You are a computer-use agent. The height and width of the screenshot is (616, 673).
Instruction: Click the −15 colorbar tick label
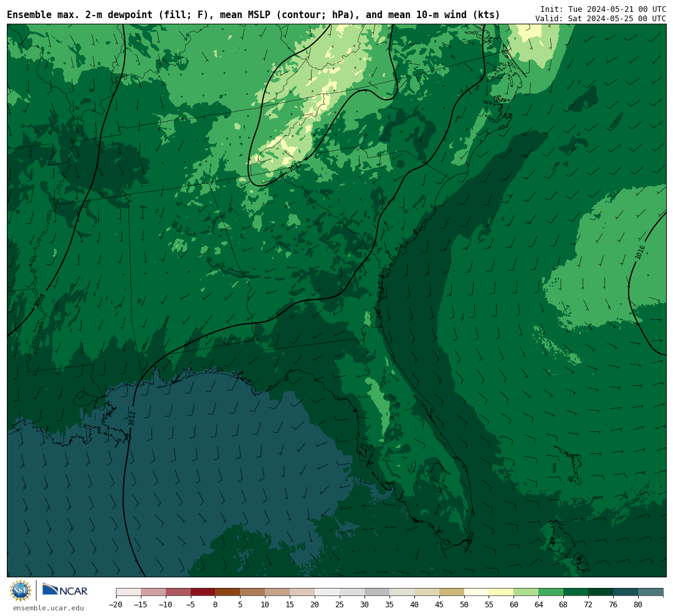[x=141, y=604]
